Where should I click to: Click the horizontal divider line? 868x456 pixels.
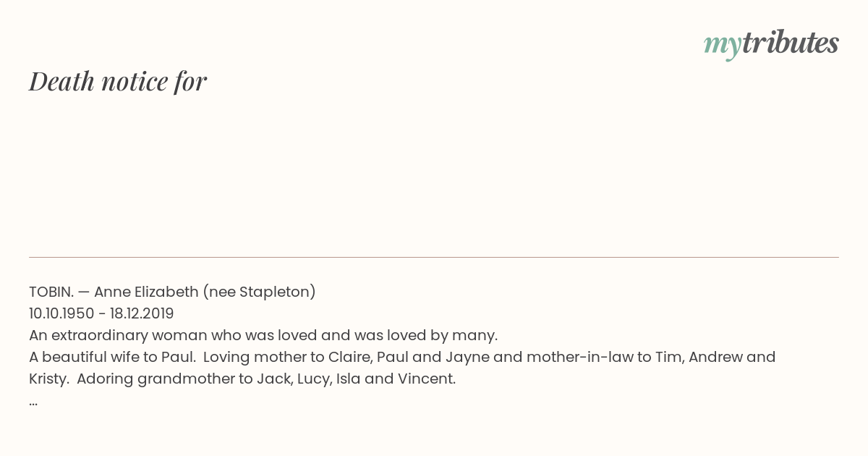tap(434, 257)
